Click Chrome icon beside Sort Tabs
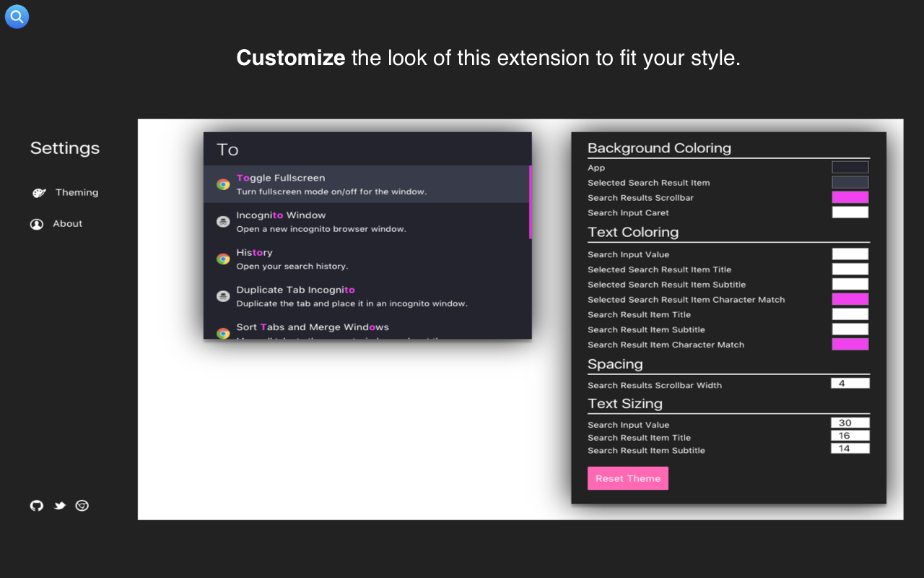 (x=223, y=333)
